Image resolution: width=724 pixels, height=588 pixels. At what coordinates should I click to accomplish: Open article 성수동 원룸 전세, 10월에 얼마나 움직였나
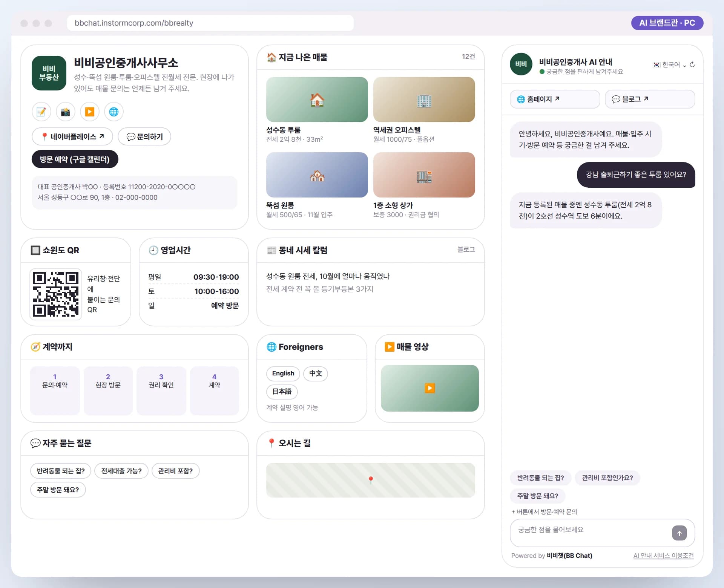328,276
